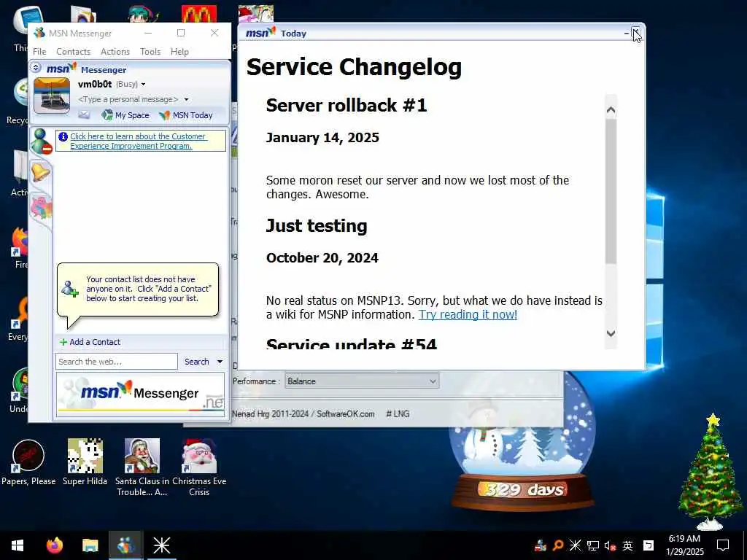Screen dimensions: 747x560
Task: Click the McDonald's logo desktop icon
Action: (x=198, y=15)
